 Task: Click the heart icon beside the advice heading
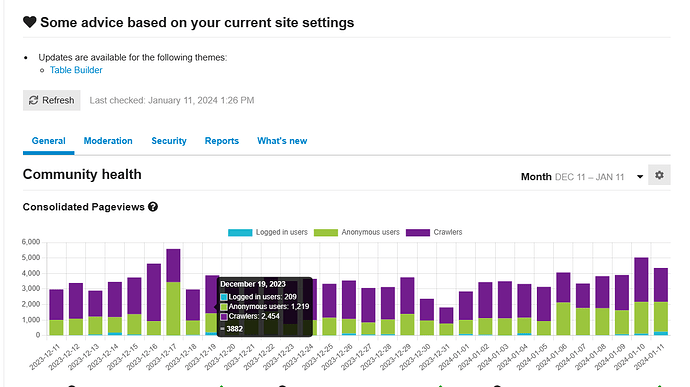click(x=29, y=22)
